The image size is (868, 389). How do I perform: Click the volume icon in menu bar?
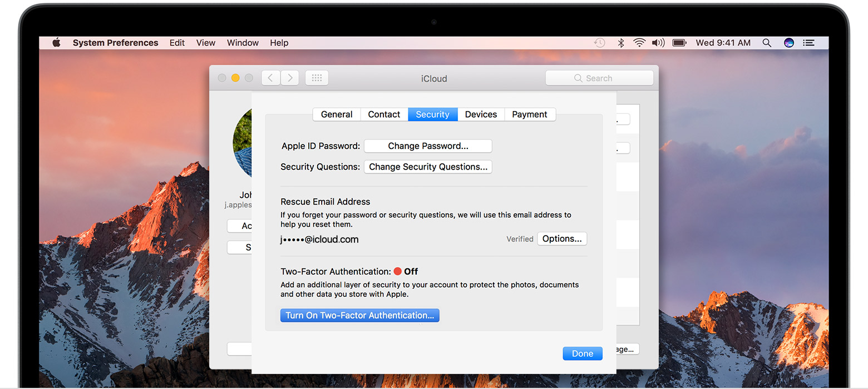(659, 43)
